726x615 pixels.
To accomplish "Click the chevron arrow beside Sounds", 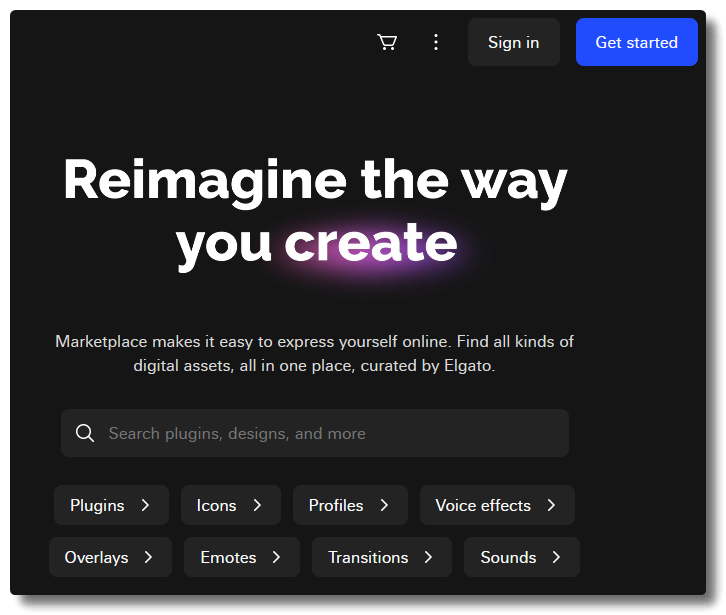I will 556,557.
